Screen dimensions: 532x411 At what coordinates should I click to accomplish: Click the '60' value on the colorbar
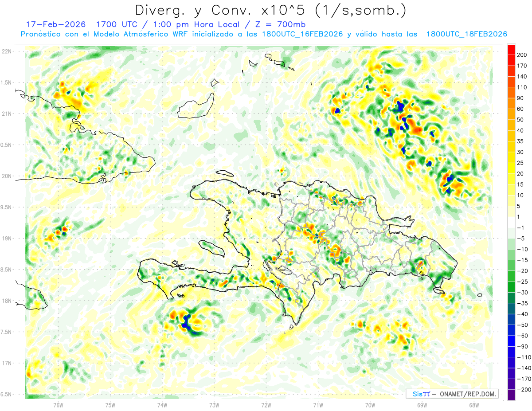tap(520, 109)
